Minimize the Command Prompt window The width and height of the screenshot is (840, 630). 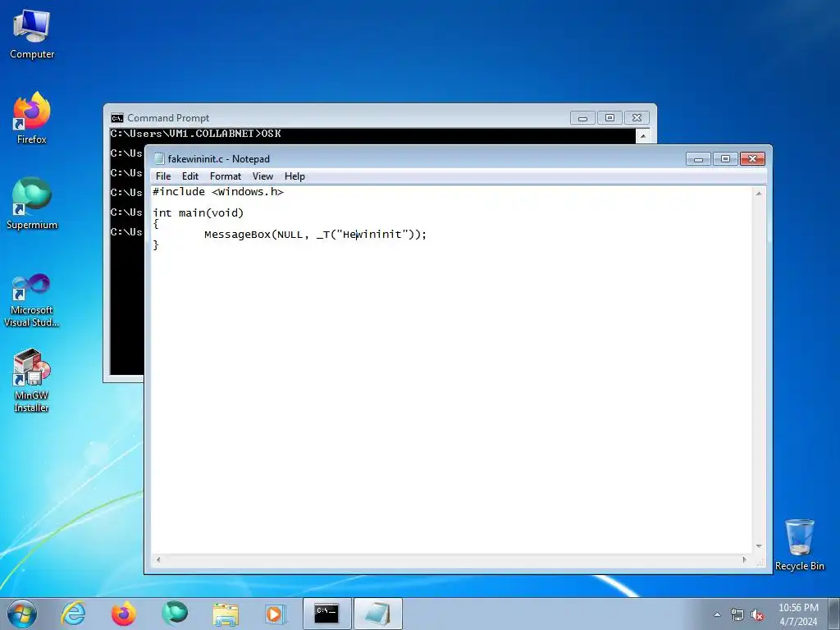pyautogui.click(x=583, y=118)
